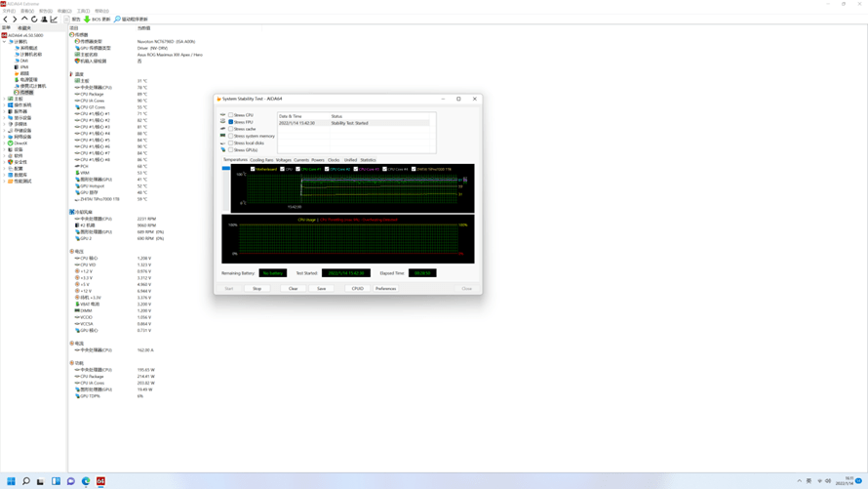Click the user profile toolbar icon
868x489 pixels.
click(44, 19)
